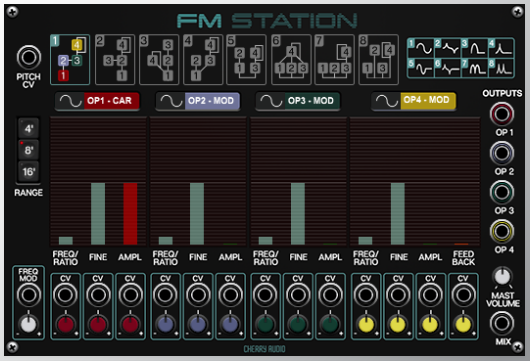Adjust OP4 Freq/Ratio slider bar
This screenshot has width=530, height=361.
pyautogui.click(x=365, y=241)
